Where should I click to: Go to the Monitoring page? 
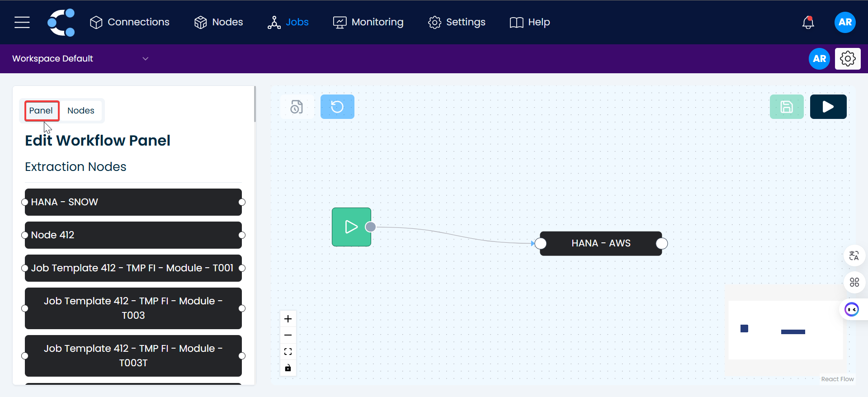pos(368,22)
